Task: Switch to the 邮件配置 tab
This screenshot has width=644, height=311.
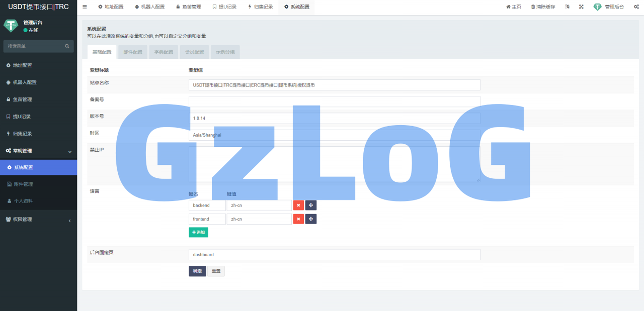Action: click(133, 52)
